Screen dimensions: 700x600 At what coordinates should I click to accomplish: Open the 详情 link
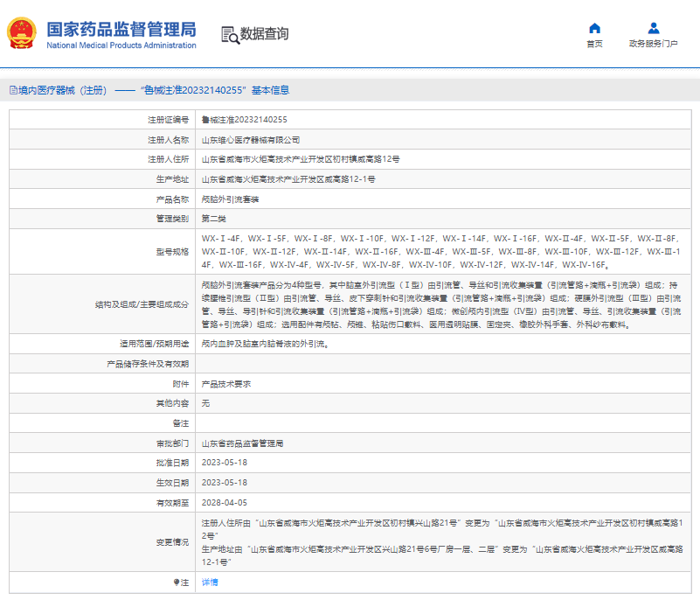210,583
